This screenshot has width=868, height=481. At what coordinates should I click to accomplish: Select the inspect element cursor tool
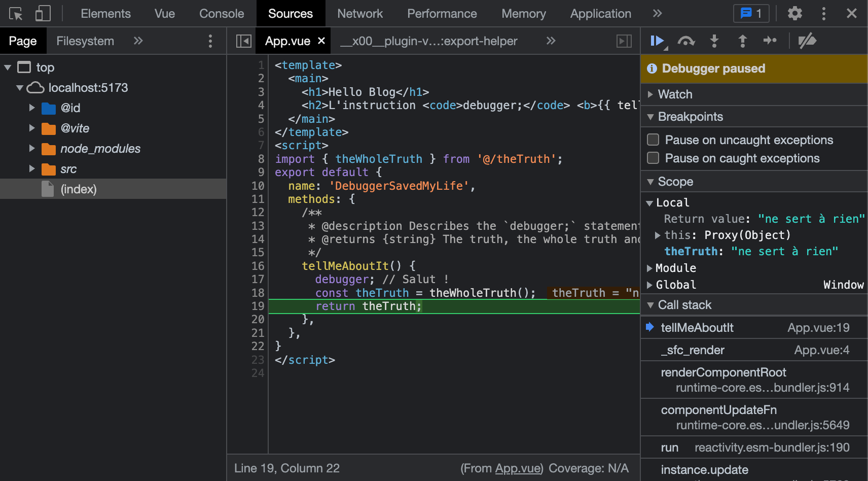tap(15, 13)
